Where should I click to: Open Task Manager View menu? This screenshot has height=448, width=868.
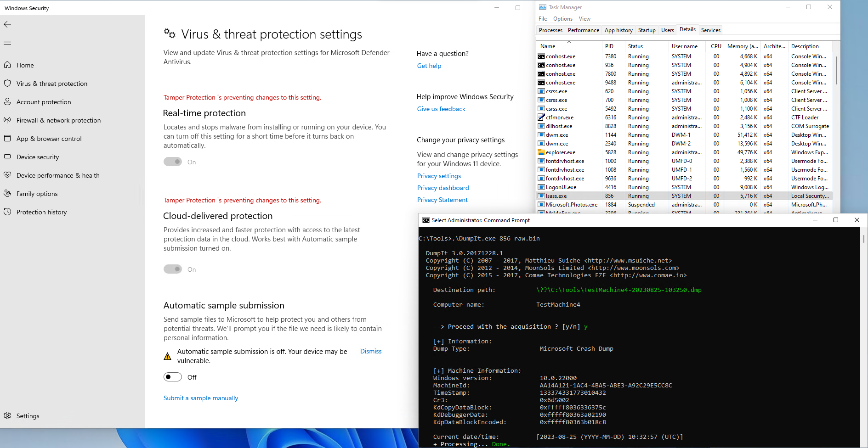pyautogui.click(x=584, y=19)
